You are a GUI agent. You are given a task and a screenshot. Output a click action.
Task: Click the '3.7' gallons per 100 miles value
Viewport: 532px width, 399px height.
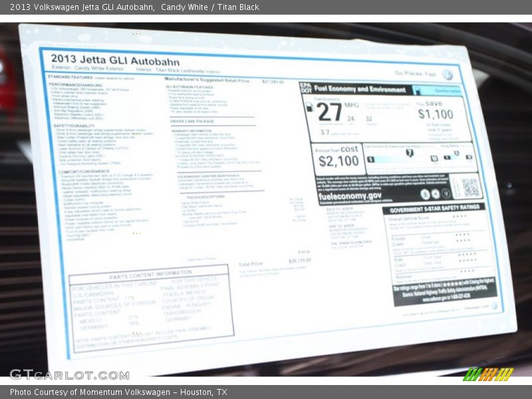(x=325, y=132)
